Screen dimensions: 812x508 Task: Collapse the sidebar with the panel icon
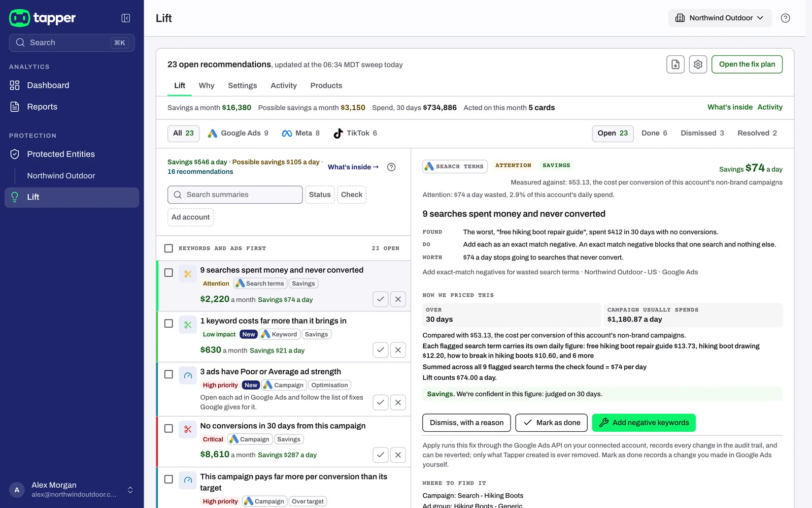click(126, 18)
